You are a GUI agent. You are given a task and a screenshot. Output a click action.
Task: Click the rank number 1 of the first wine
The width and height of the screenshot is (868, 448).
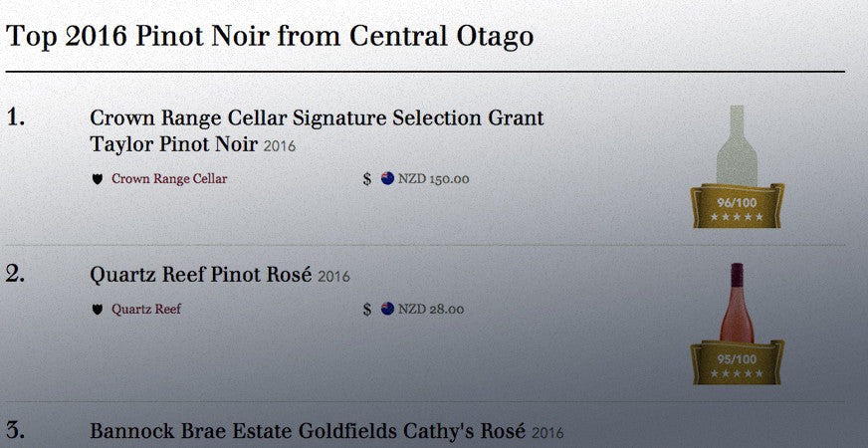[x=15, y=117]
